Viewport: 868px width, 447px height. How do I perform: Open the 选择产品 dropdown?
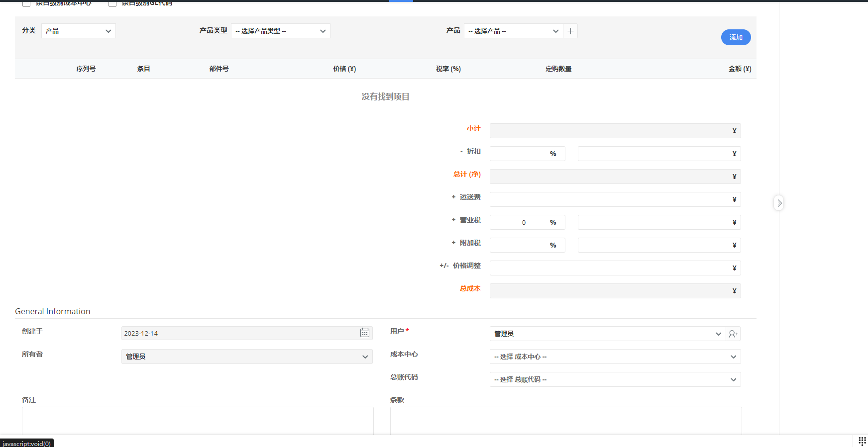point(514,31)
